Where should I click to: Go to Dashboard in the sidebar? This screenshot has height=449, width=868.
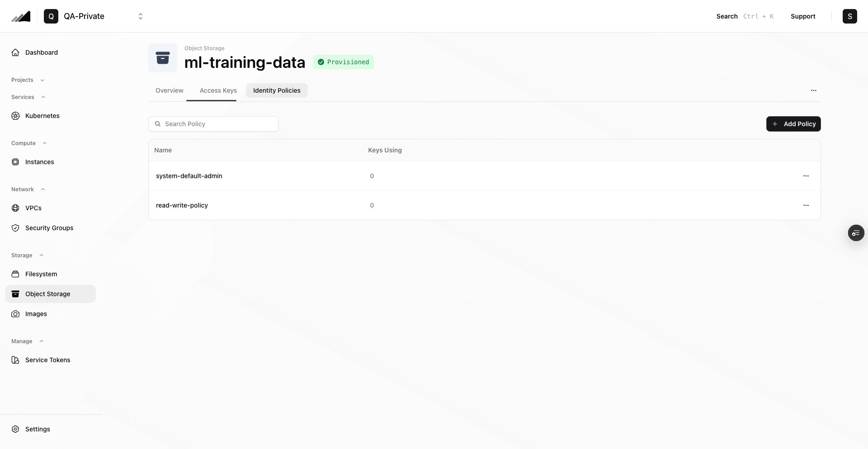click(51, 52)
